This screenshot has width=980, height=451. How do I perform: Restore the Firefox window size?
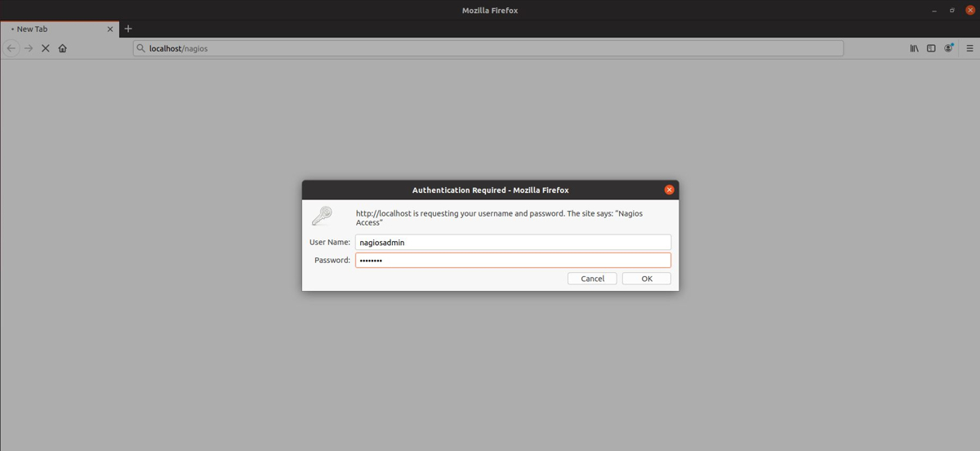pyautogui.click(x=952, y=10)
